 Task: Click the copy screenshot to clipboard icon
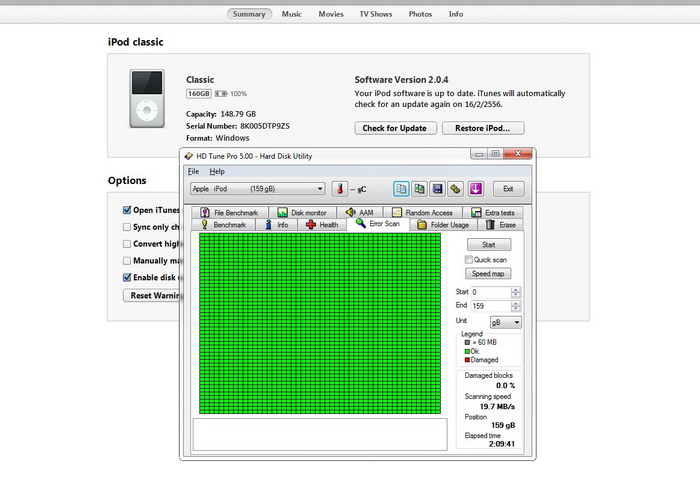[420, 188]
